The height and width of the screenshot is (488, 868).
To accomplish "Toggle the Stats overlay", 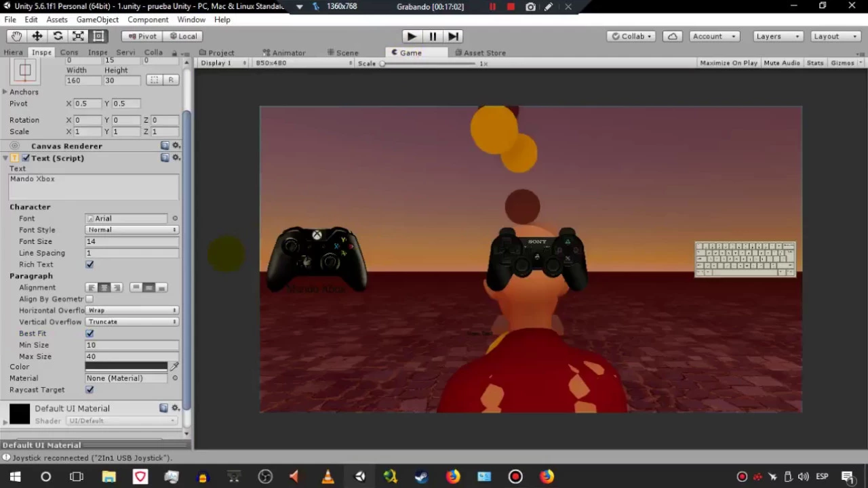I will tap(815, 63).
